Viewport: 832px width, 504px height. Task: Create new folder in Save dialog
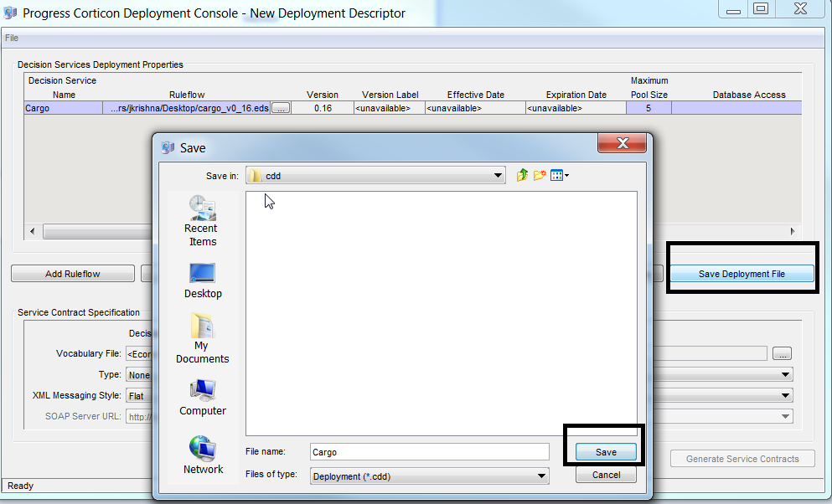[540, 176]
